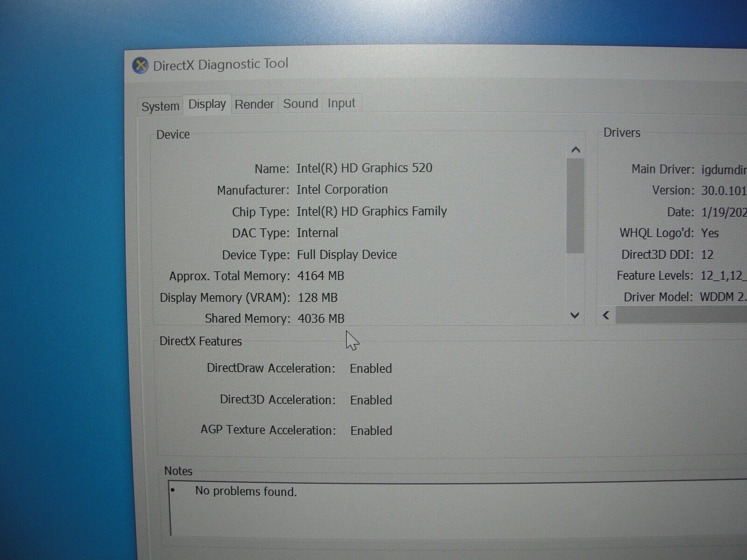The image size is (747, 560).
Task: Click the 'Intel Corporation' manufacturer value
Action: pyautogui.click(x=342, y=189)
